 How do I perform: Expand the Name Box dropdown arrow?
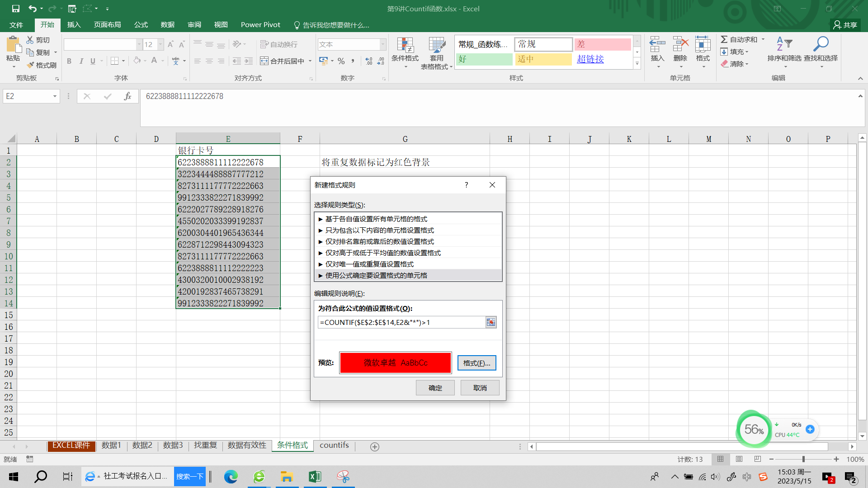pyautogui.click(x=55, y=96)
